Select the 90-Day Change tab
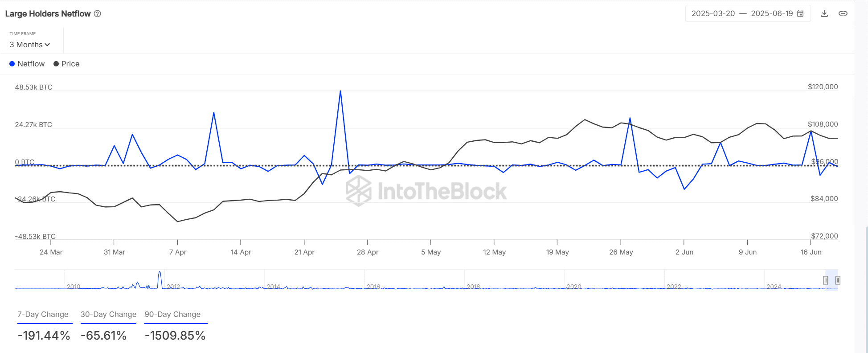 (x=172, y=315)
